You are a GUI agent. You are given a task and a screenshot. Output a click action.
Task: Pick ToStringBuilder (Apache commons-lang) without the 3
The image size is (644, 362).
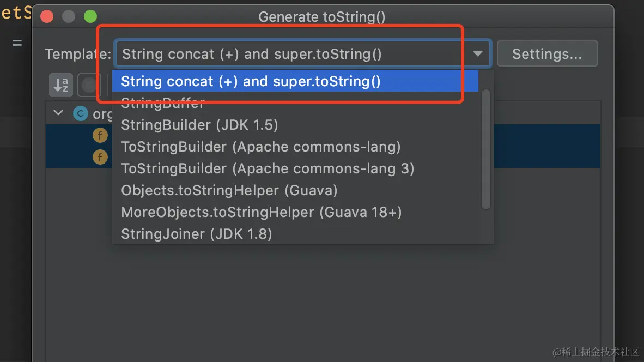pyautogui.click(x=261, y=147)
